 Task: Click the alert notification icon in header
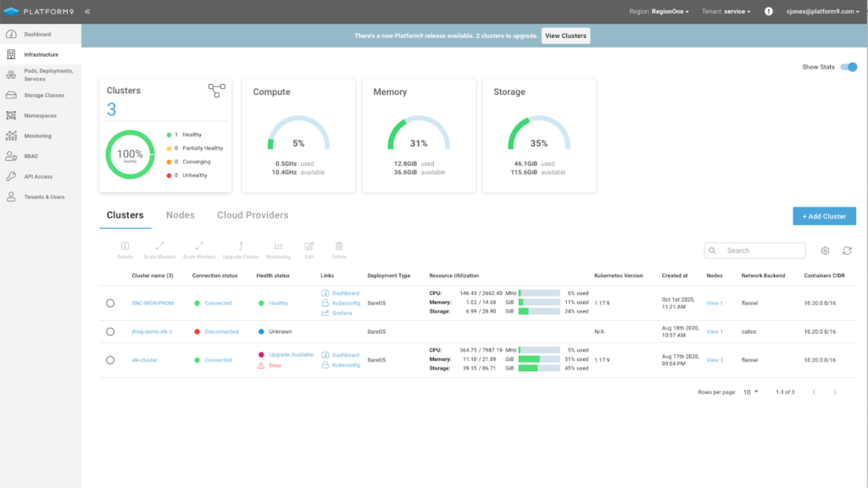pyautogui.click(x=769, y=12)
